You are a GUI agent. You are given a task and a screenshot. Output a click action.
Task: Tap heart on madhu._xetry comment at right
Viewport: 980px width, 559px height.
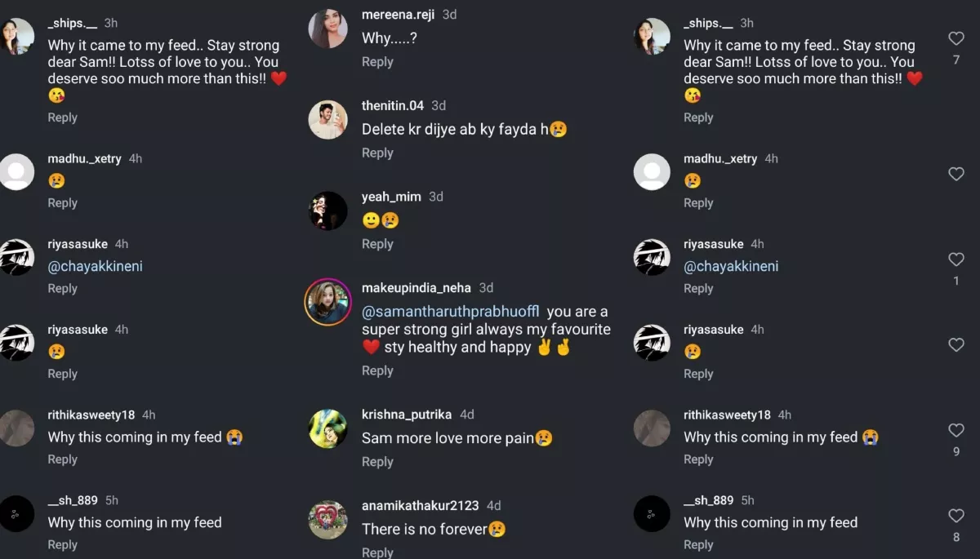(956, 174)
